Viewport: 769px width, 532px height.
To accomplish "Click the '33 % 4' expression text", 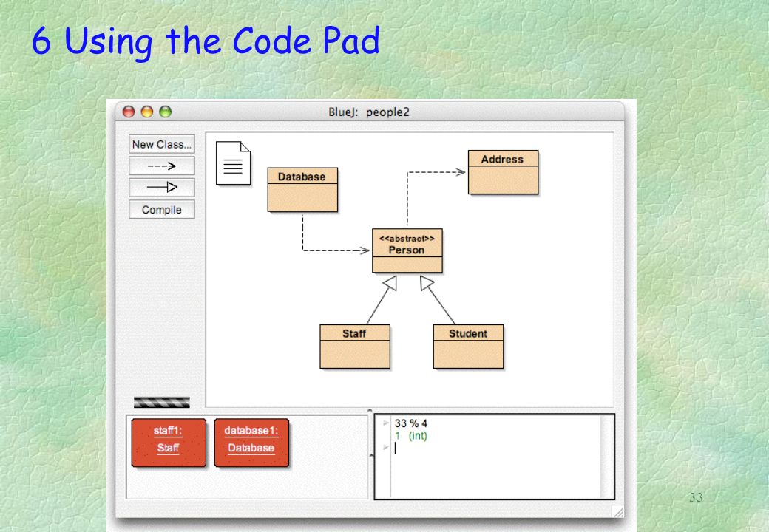I will 411,423.
